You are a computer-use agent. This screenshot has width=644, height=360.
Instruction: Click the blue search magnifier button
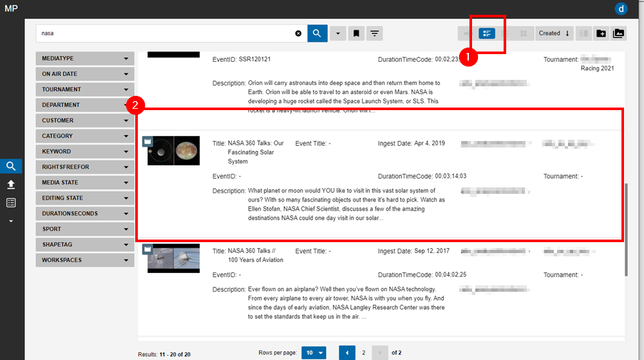coord(317,33)
